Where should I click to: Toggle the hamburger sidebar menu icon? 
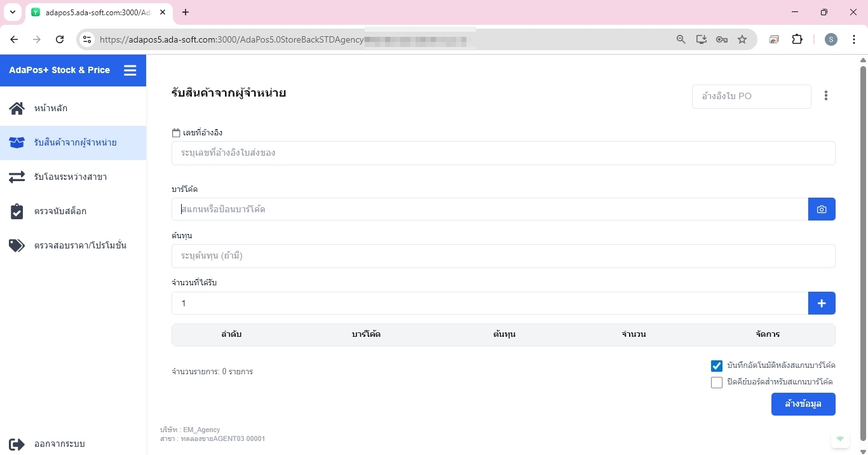coord(130,71)
